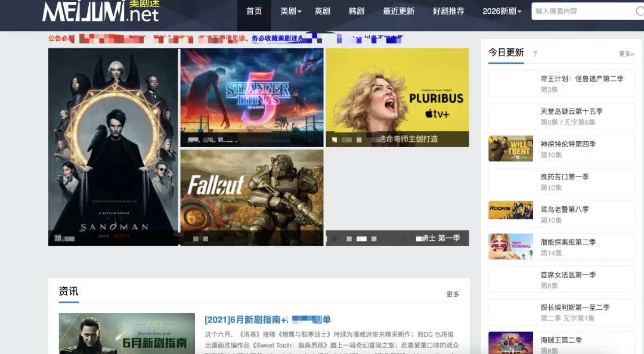Click 更多> in 今日更新 panel
644x354 pixels.
626,54
